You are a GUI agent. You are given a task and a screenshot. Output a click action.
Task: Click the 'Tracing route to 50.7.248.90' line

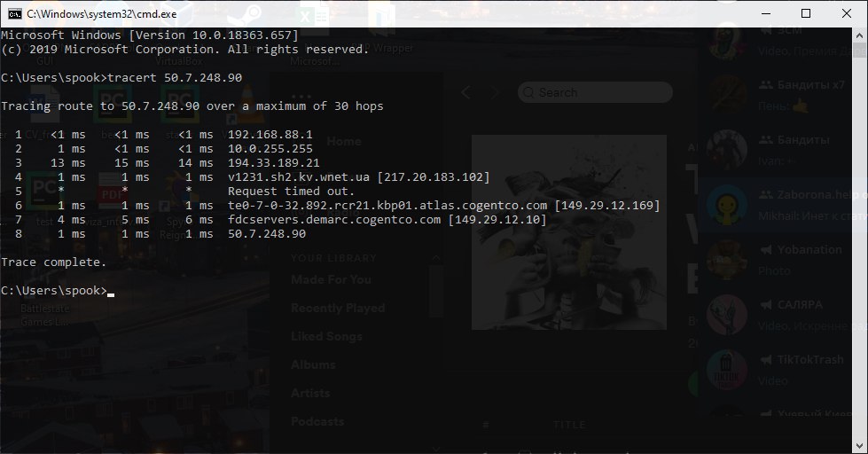point(192,106)
